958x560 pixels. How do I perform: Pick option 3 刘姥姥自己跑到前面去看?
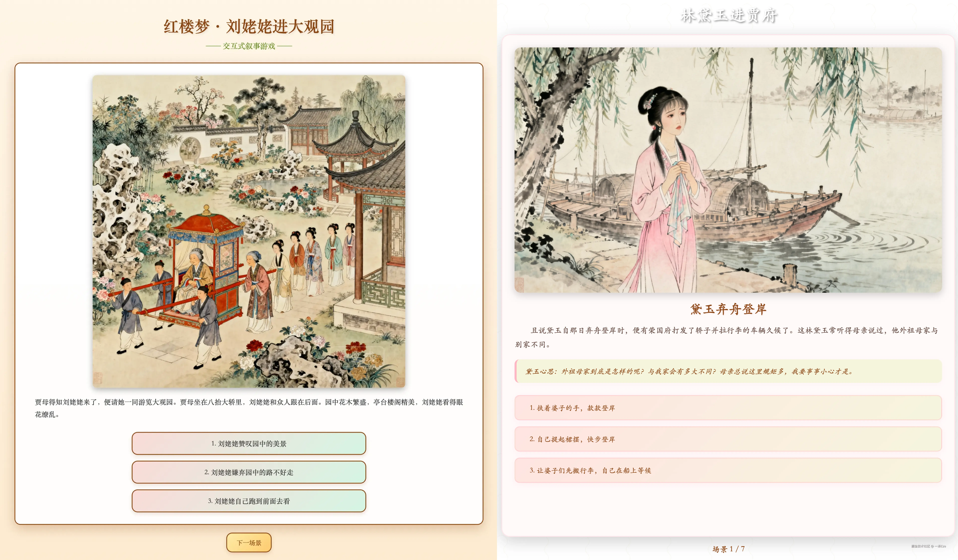pyautogui.click(x=249, y=501)
